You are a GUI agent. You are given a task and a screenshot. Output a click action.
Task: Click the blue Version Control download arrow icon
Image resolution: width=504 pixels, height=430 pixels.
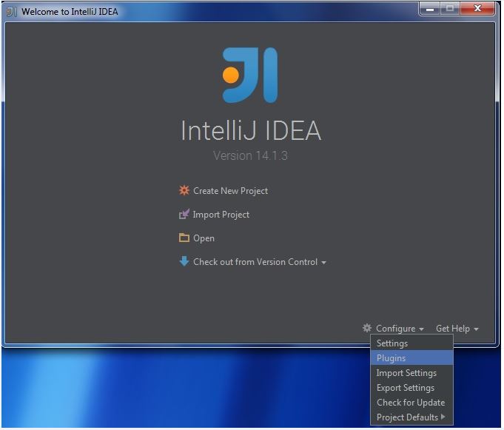point(184,261)
